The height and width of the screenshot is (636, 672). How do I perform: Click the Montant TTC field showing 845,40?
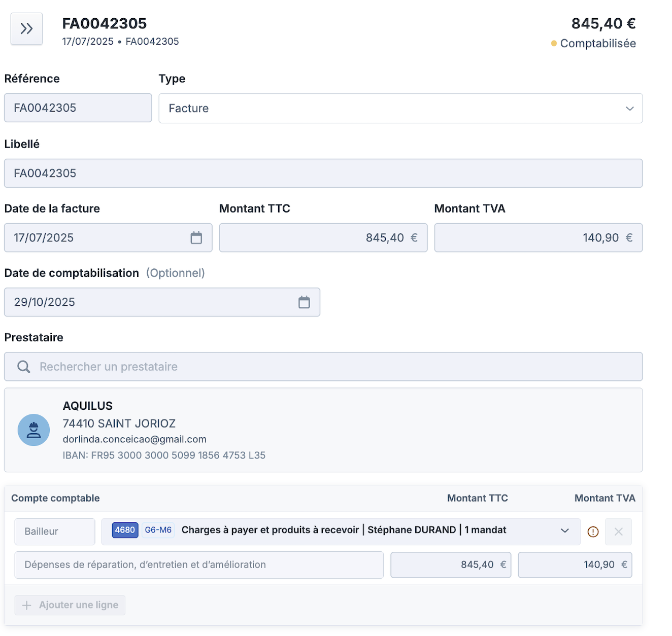[x=323, y=238]
